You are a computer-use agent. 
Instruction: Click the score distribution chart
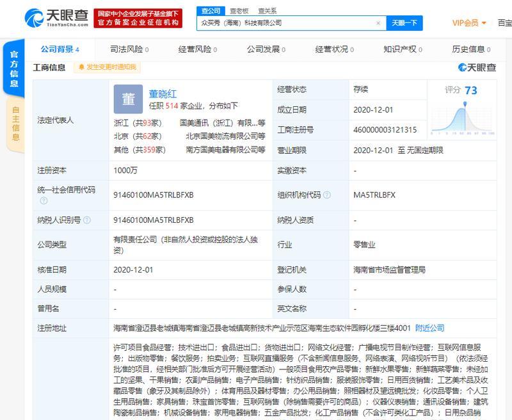click(x=463, y=118)
